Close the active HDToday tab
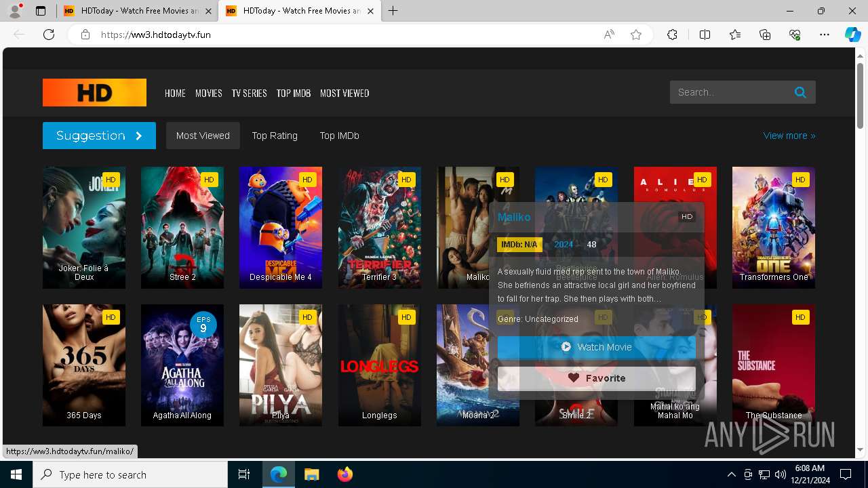 coord(370,11)
